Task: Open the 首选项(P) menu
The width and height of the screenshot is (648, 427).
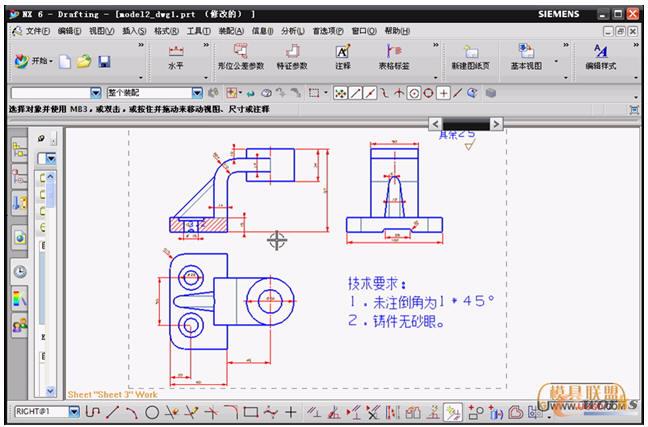Action: (325, 31)
